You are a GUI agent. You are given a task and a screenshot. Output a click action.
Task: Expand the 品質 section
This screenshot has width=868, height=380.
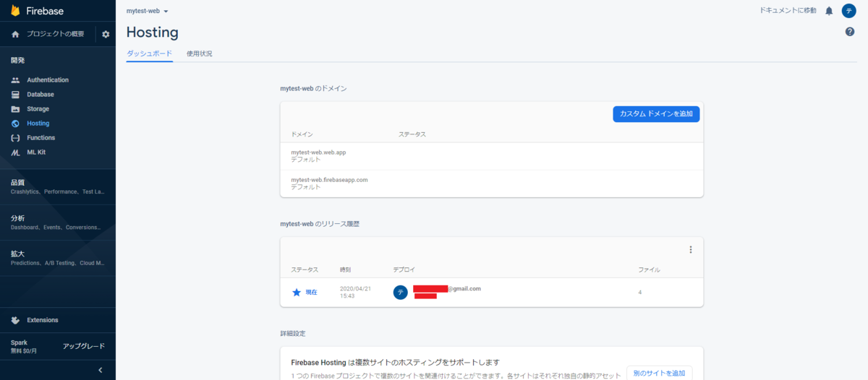[x=58, y=186]
